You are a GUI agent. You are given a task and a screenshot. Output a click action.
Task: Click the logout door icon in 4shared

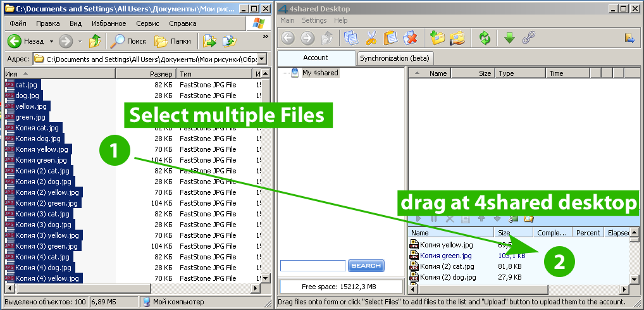click(x=629, y=39)
